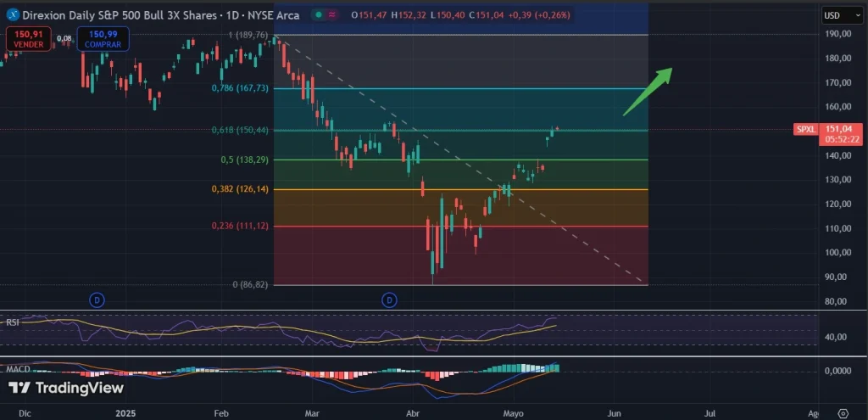The image size is (868, 420).
Task: Click the green market status dot
Action: [x=319, y=15]
